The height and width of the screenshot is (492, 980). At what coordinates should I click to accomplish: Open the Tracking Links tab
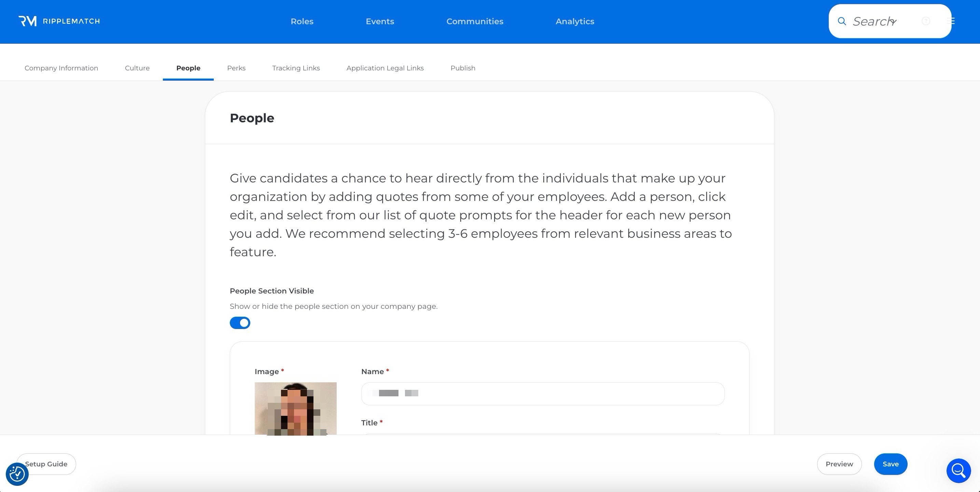coord(296,68)
